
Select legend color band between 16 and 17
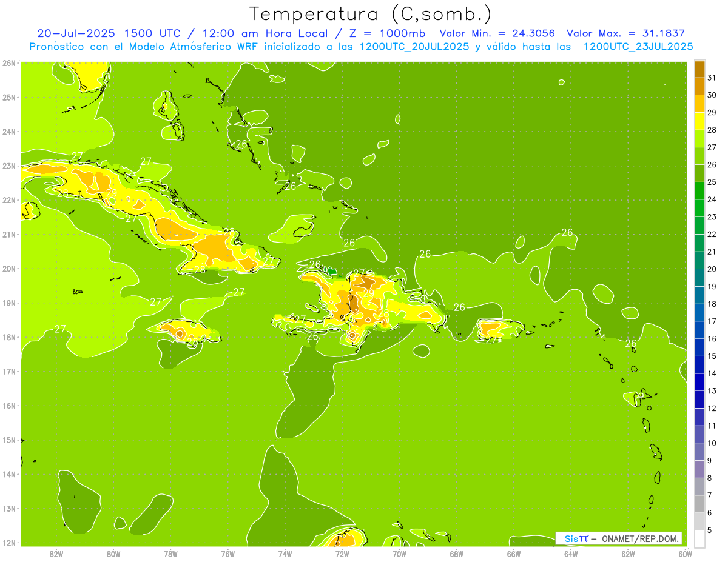point(699,330)
